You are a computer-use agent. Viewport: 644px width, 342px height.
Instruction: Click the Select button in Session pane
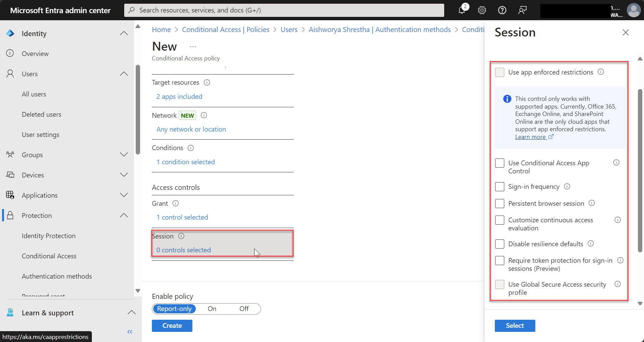point(515,326)
